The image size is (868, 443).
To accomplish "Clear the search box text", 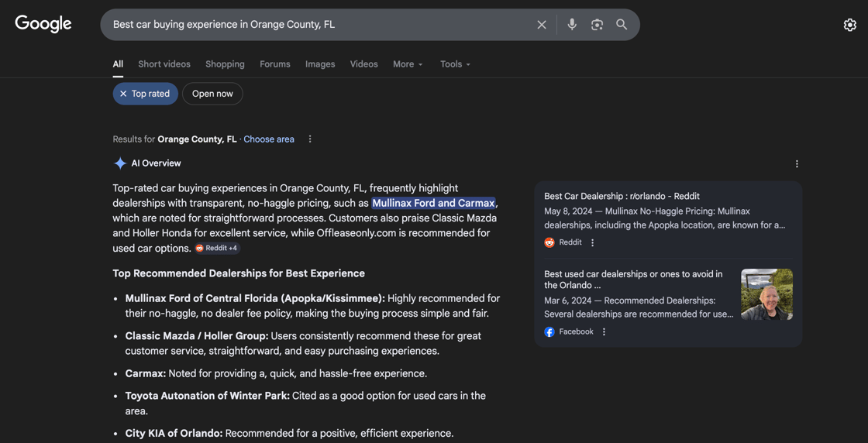I will tap(542, 25).
